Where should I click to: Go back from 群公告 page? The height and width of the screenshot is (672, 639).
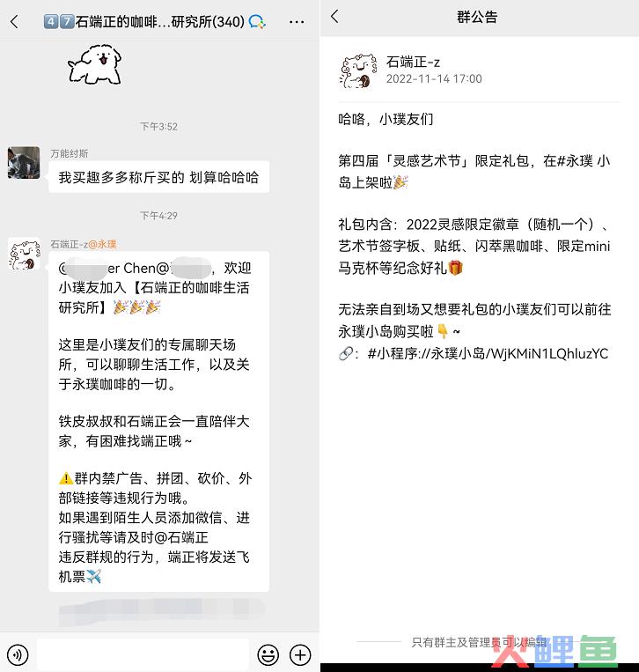(x=335, y=17)
